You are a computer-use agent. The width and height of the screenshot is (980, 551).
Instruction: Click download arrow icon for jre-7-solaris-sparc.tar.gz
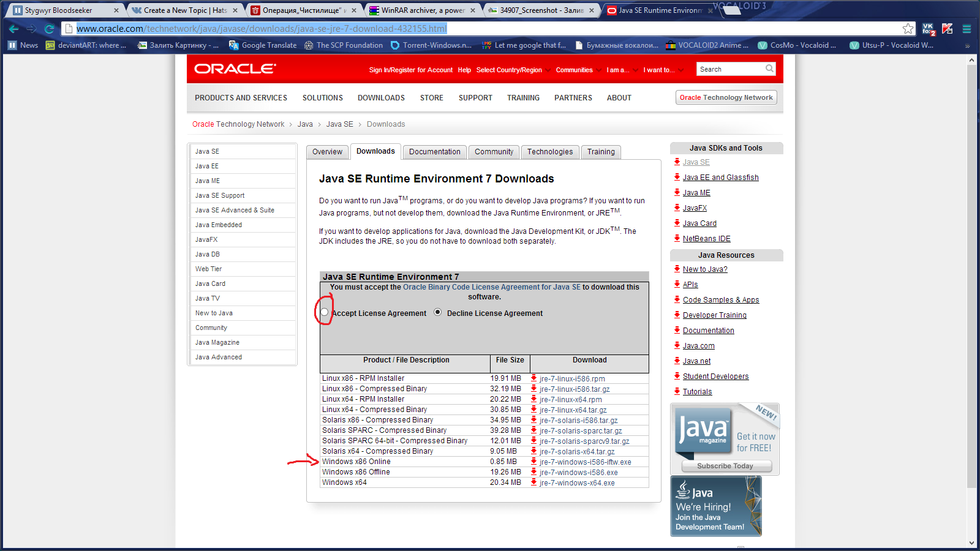point(534,430)
